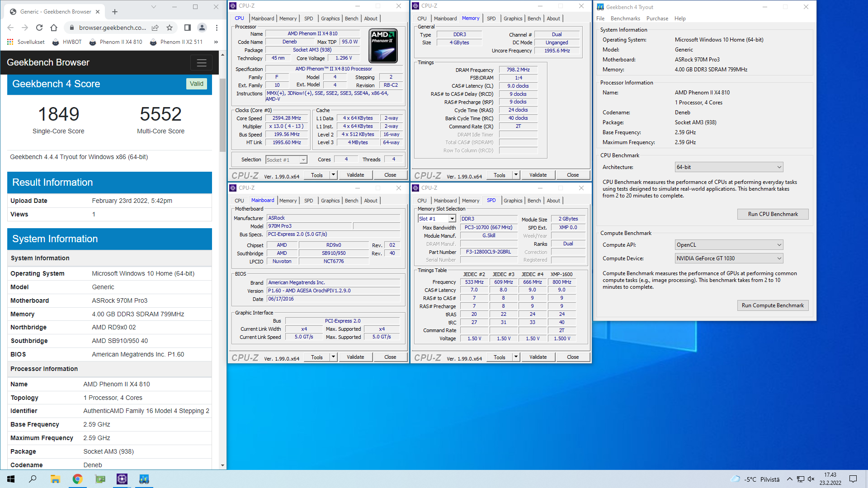The height and width of the screenshot is (488, 868).
Task: Open the Socket #1 selection dropdown
Action: (x=287, y=160)
